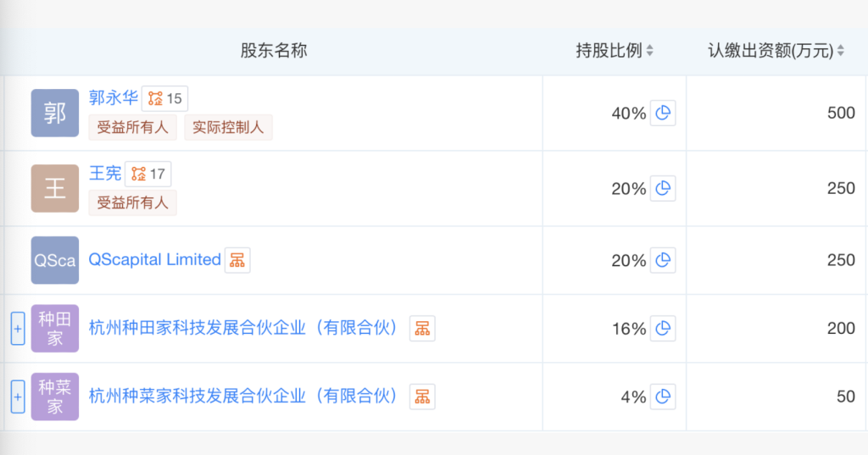The width and height of the screenshot is (868, 455).
Task: Open 王宪 shareholder profile link
Action: (105, 174)
